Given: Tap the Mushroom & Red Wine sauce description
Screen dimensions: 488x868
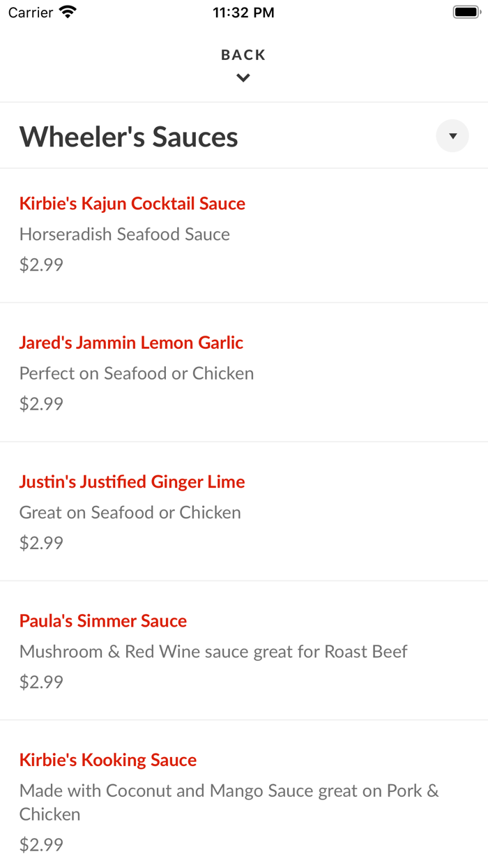Looking at the screenshot, I should tap(213, 652).
